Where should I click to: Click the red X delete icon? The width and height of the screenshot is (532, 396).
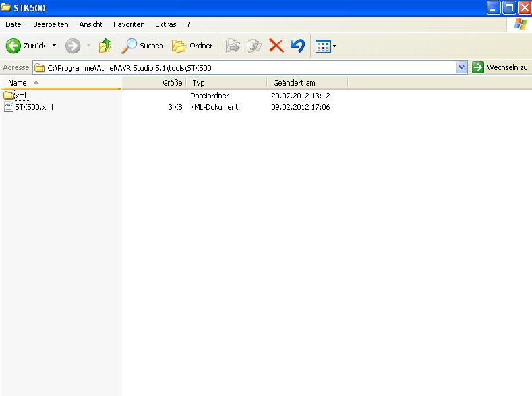276,46
